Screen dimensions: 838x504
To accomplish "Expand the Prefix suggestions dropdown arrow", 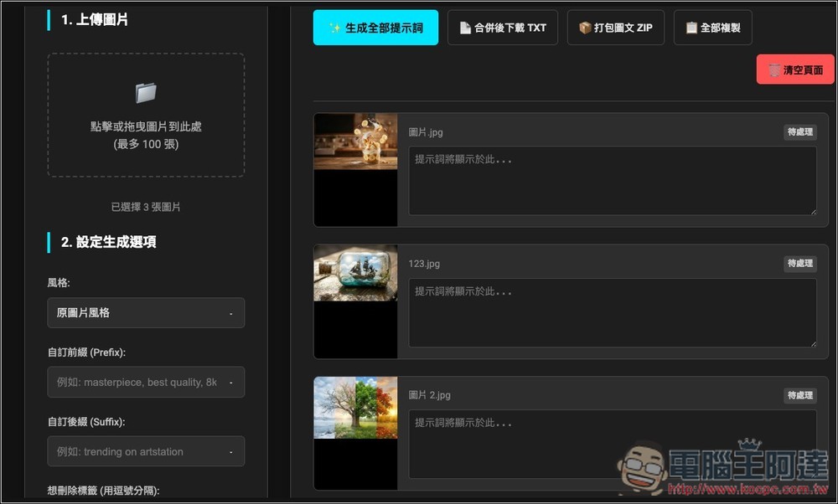I will pyautogui.click(x=232, y=382).
